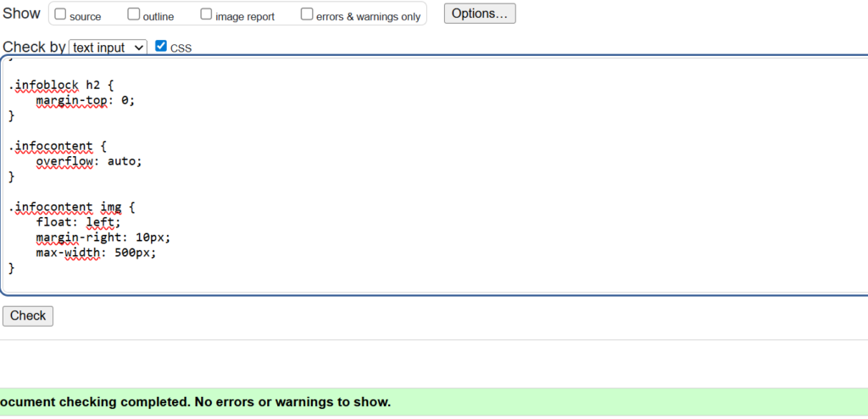868x419 pixels.
Task: Click the Check button
Action: 28,316
